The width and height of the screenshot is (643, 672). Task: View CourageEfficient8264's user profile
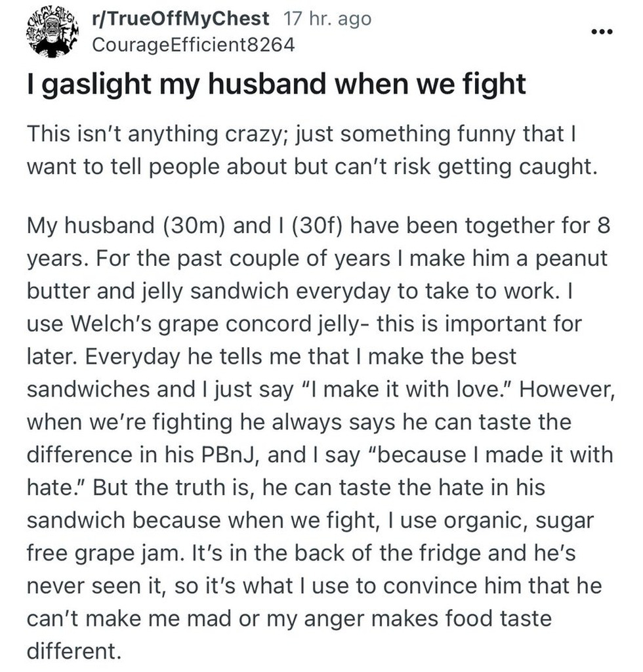193,45
